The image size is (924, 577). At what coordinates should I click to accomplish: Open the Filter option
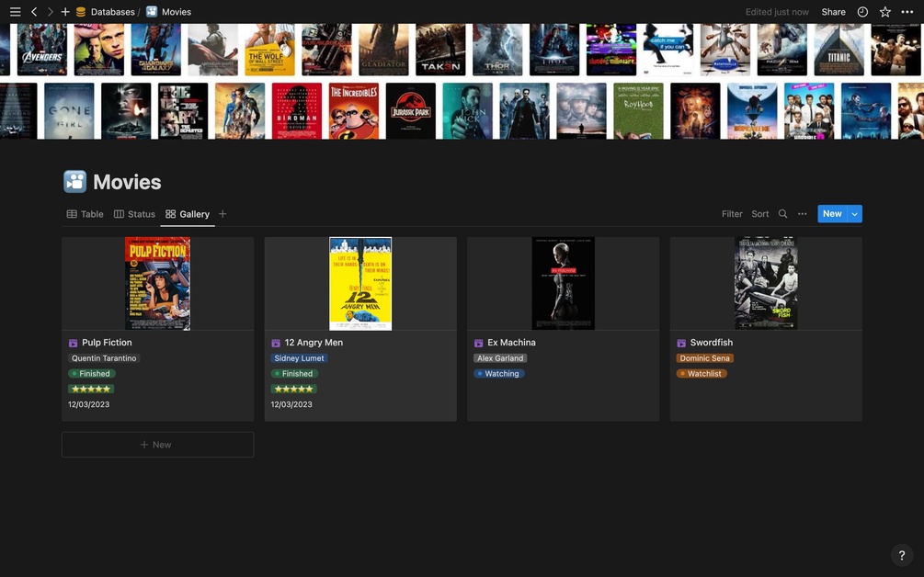click(x=732, y=214)
